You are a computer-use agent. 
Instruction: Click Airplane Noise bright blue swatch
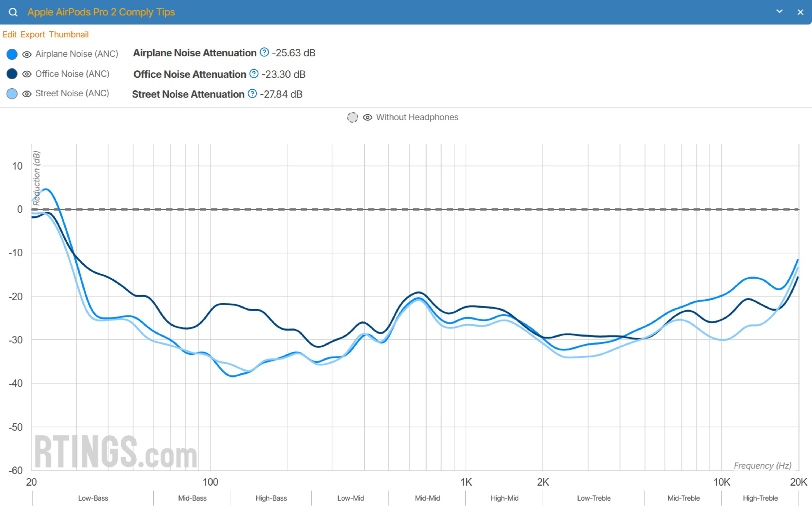[12, 54]
